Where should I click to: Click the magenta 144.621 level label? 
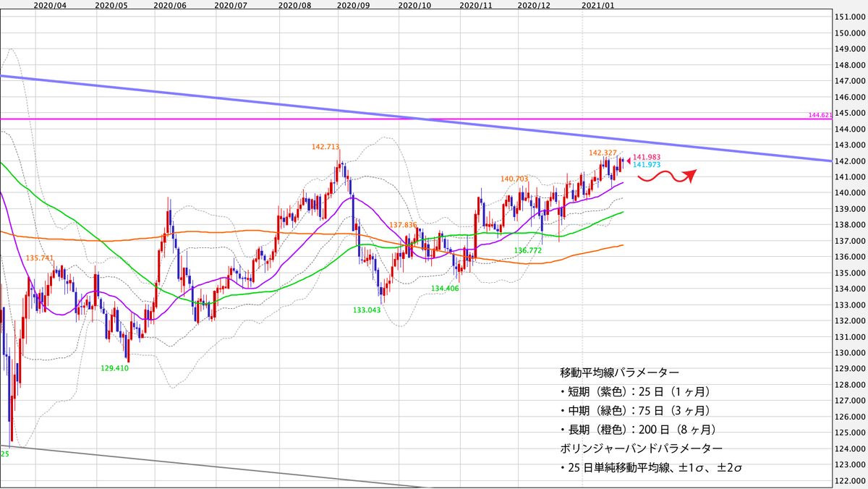(820, 115)
